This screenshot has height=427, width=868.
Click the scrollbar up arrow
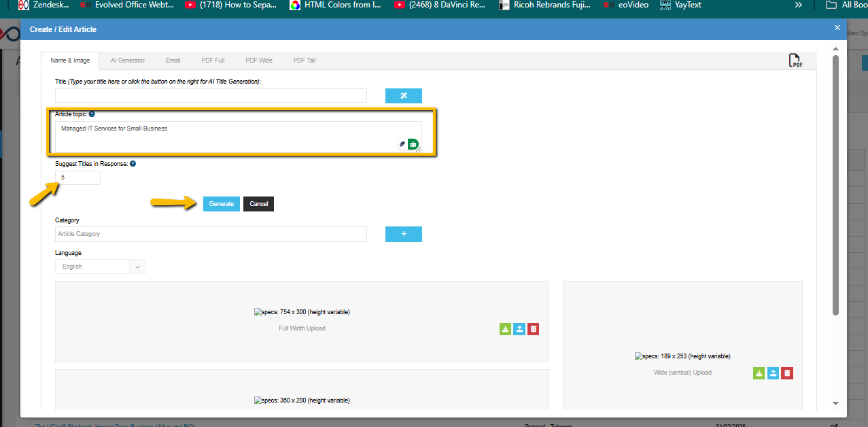(x=836, y=48)
